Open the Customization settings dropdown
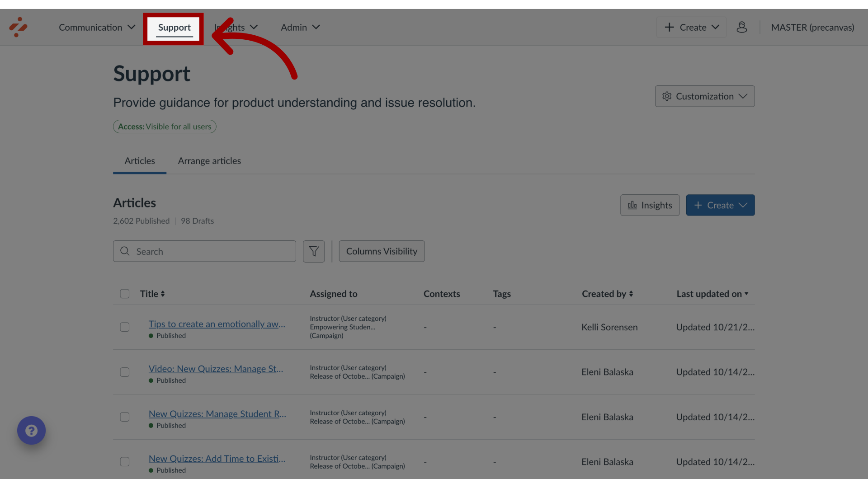 pos(705,96)
